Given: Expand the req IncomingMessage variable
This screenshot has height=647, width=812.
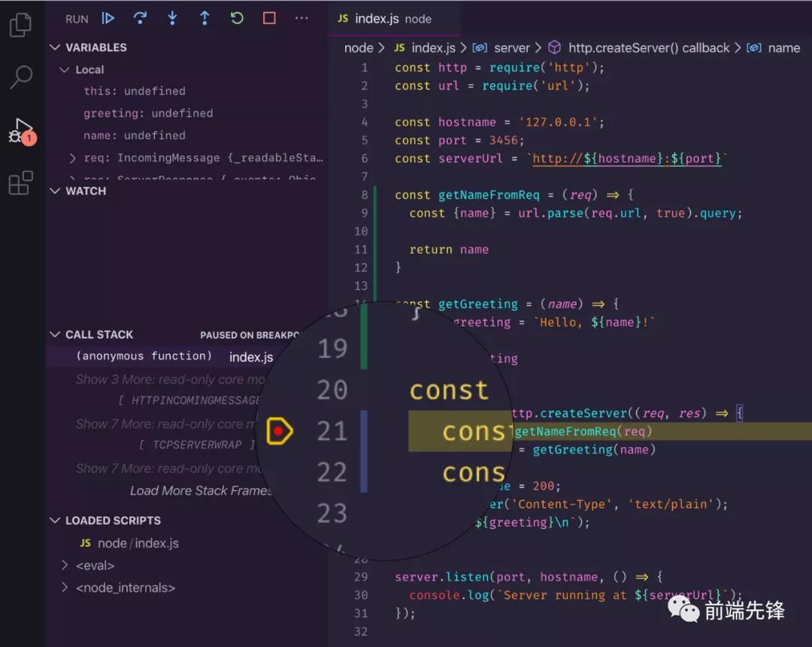Looking at the screenshot, I should coord(72,156).
